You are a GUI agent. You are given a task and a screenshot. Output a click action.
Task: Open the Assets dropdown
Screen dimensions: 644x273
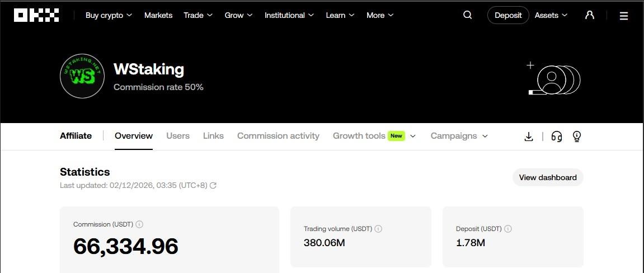coord(551,15)
